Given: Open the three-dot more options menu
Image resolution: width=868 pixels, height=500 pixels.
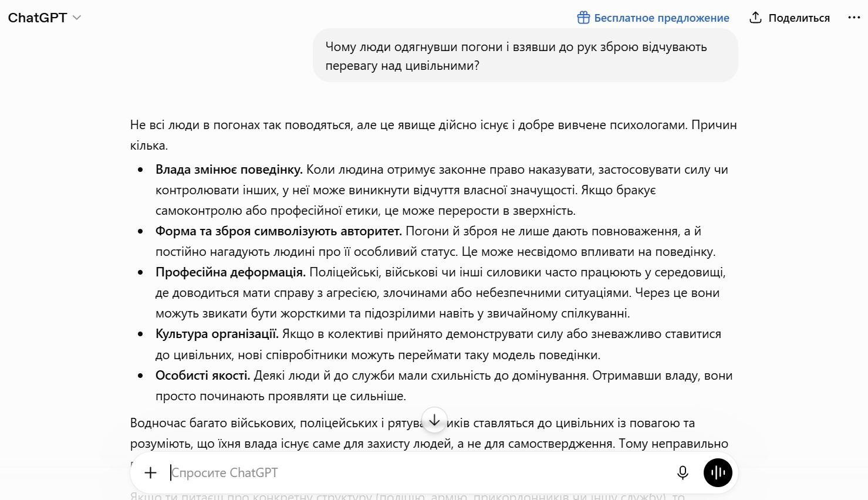Looking at the screenshot, I should pyautogui.click(x=854, y=18).
